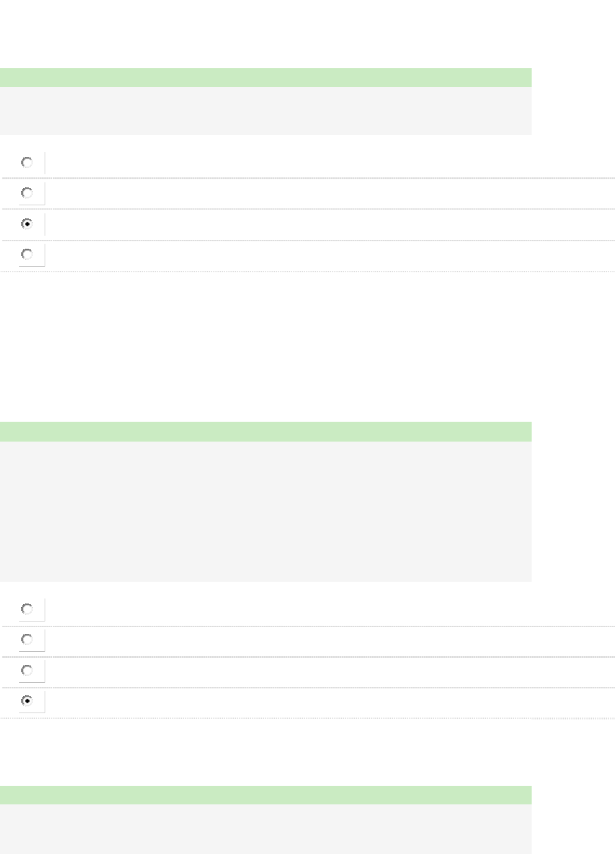Click the gray question text box of the top question
Screen dimensions: 616x854
coord(266,111)
